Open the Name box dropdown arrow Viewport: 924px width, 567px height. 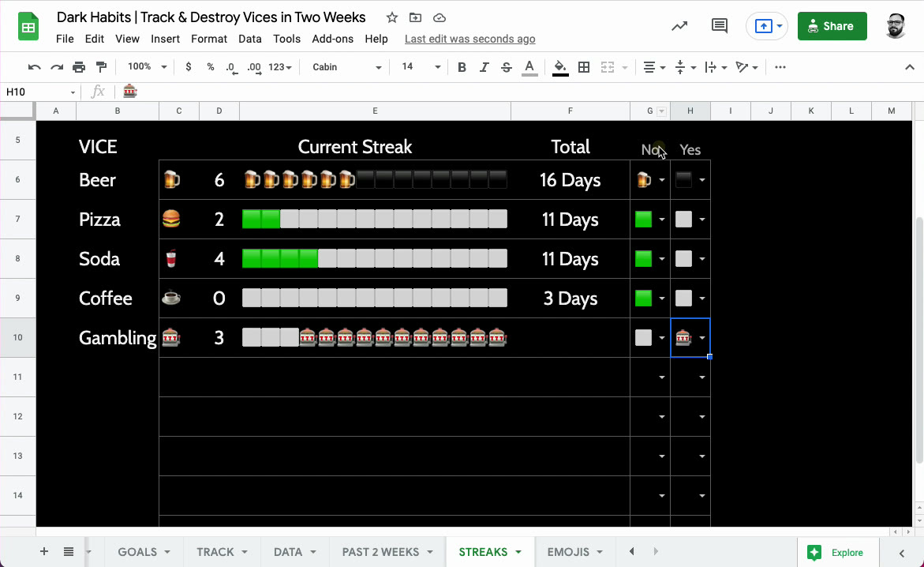pyautogui.click(x=73, y=92)
